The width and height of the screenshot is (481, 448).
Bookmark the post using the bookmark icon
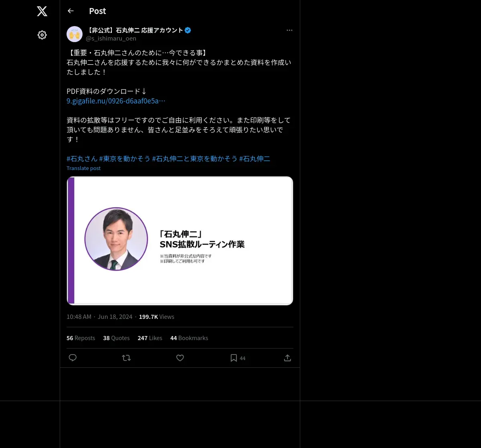pyautogui.click(x=234, y=358)
